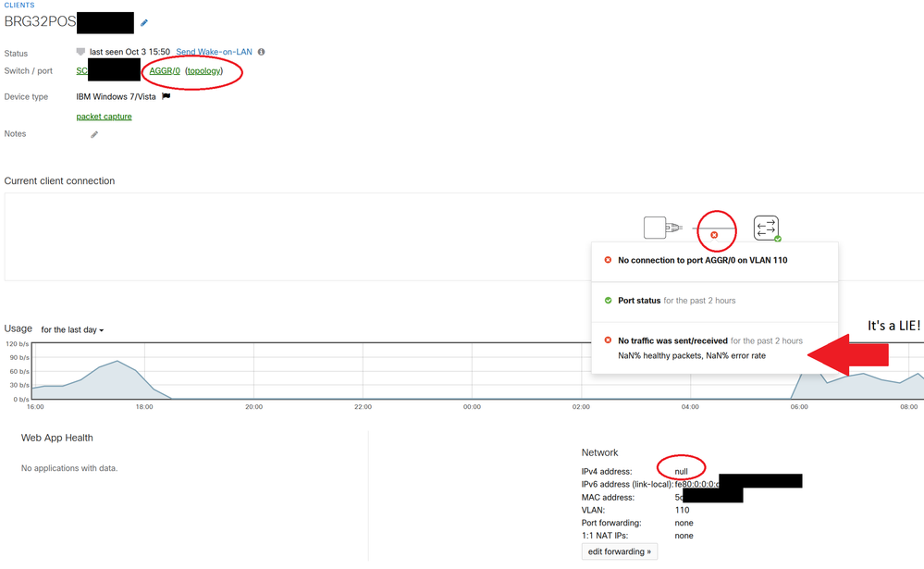
Task: Click the red X connection error icon
Action: [714, 235]
